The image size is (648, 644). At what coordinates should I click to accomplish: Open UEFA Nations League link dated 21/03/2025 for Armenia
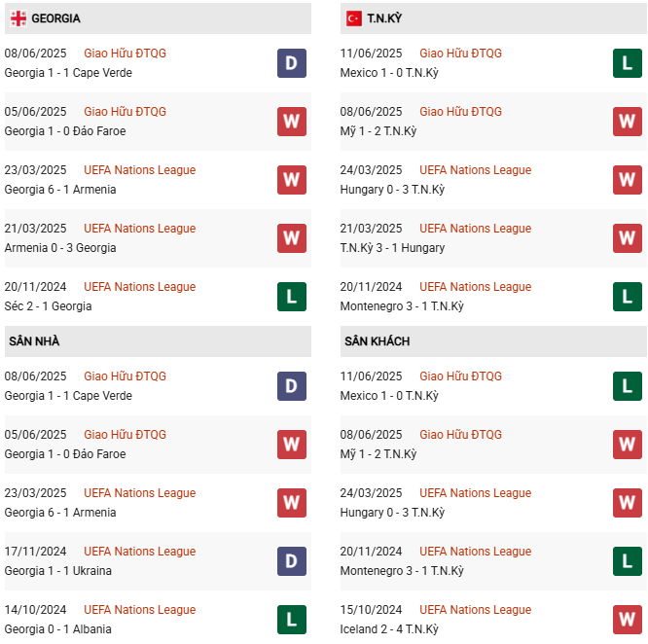click(x=139, y=229)
